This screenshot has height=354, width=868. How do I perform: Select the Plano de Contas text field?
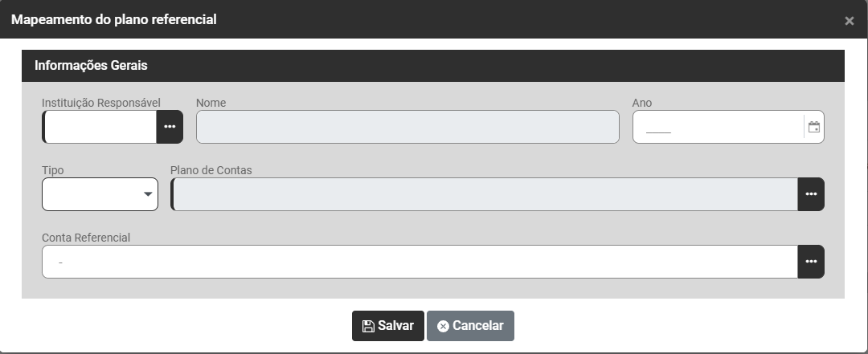(485, 194)
